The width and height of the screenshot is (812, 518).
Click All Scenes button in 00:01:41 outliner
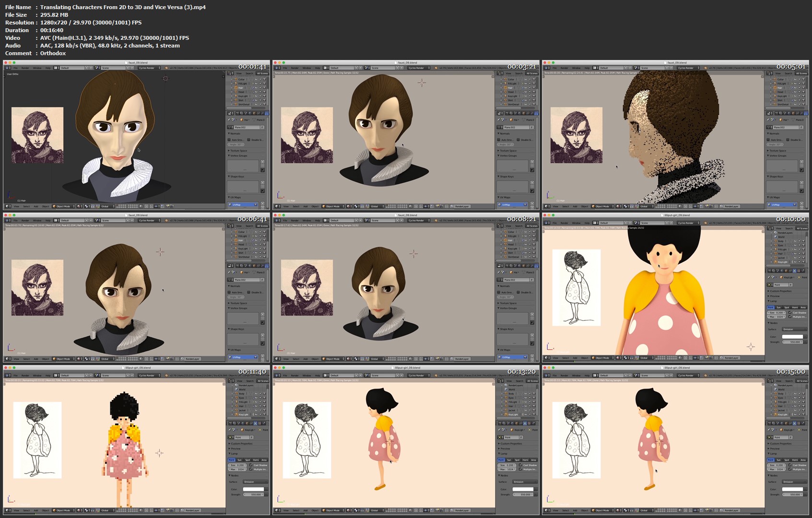[x=262, y=73]
